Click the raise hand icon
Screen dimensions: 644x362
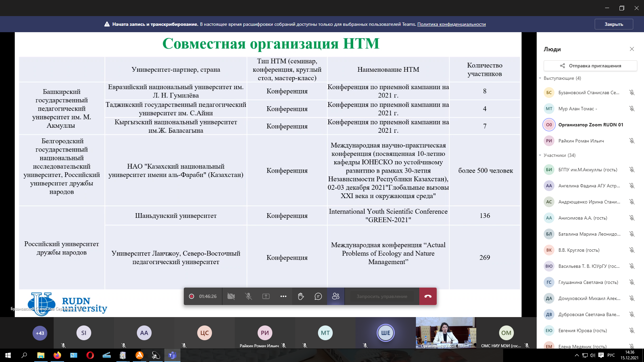point(301,296)
